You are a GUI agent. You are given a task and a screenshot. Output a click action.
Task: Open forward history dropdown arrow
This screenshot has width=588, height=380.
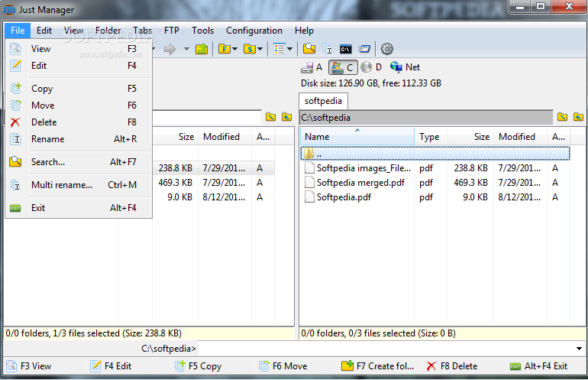[186, 49]
